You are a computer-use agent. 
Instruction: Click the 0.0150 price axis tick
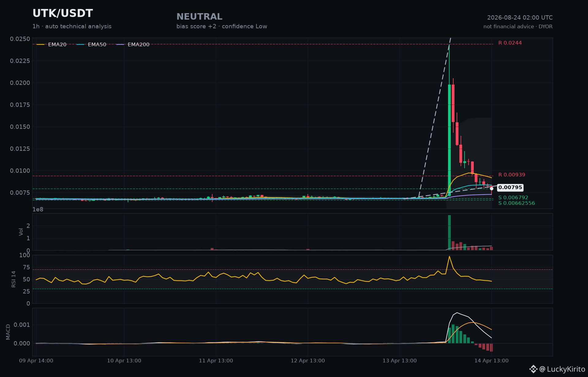click(x=20, y=127)
